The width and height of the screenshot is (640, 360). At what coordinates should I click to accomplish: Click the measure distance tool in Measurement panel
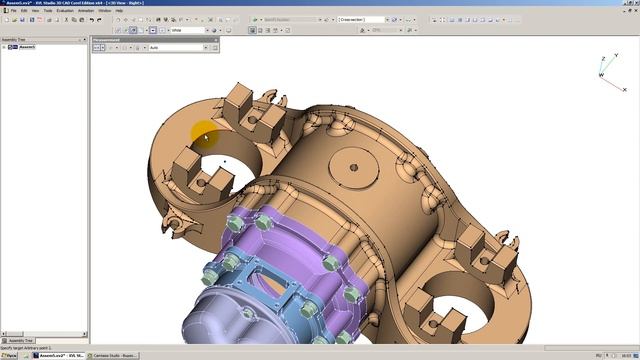click(97, 48)
